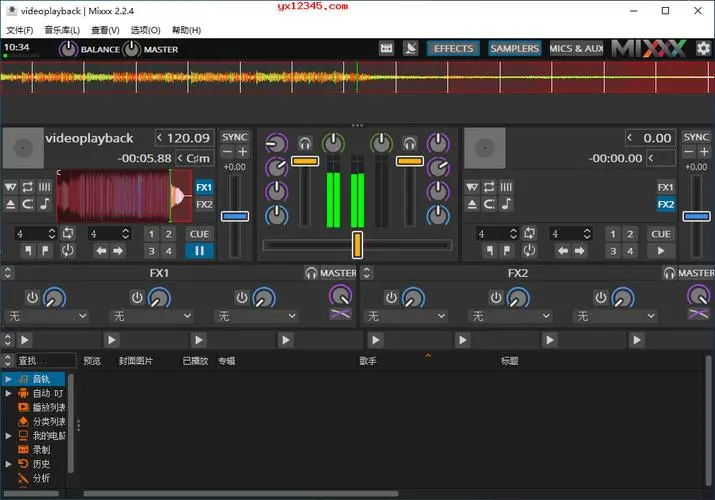Click the headphone cue icon on left channel
Screen dimensions: 715x500
pos(304,143)
